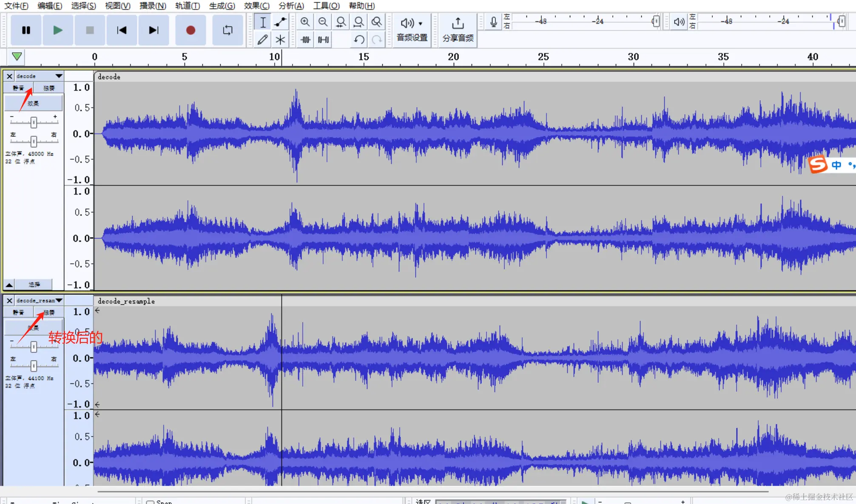Click the Skip to Start button
Screen dimensions: 856x504
122,30
